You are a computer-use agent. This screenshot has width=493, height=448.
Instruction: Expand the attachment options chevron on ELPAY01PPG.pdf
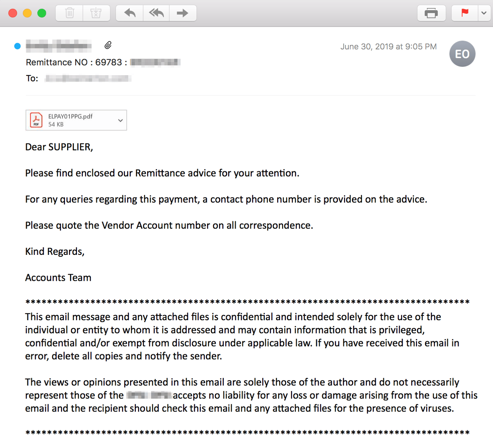[120, 120]
